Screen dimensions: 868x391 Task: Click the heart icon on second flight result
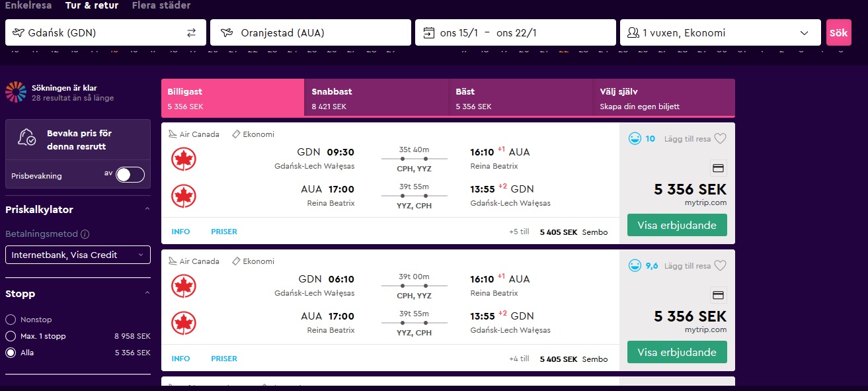(721, 265)
